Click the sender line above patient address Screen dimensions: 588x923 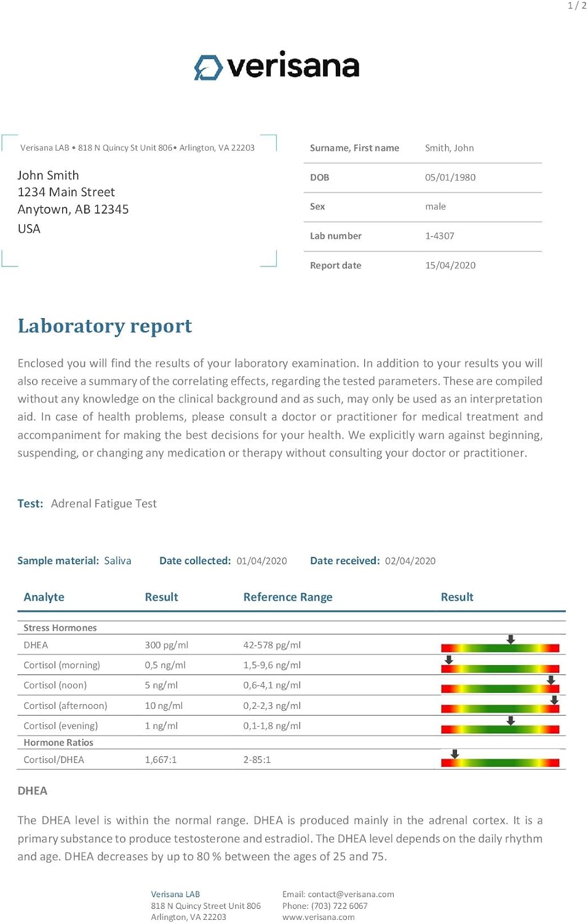(137, 148)
